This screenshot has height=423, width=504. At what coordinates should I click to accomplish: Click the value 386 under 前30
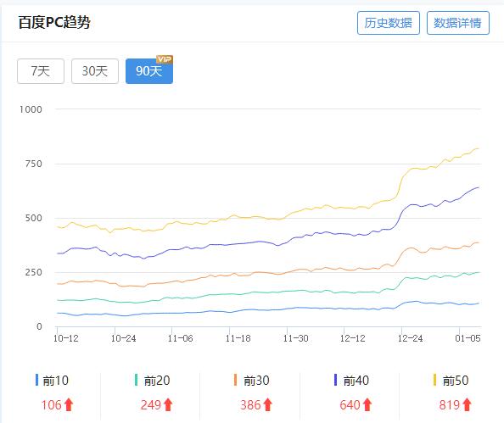pos(250,405)
